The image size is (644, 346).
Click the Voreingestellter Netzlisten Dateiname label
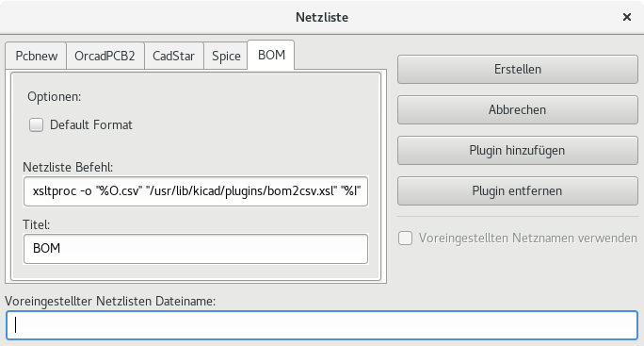(x=110, y=301)
